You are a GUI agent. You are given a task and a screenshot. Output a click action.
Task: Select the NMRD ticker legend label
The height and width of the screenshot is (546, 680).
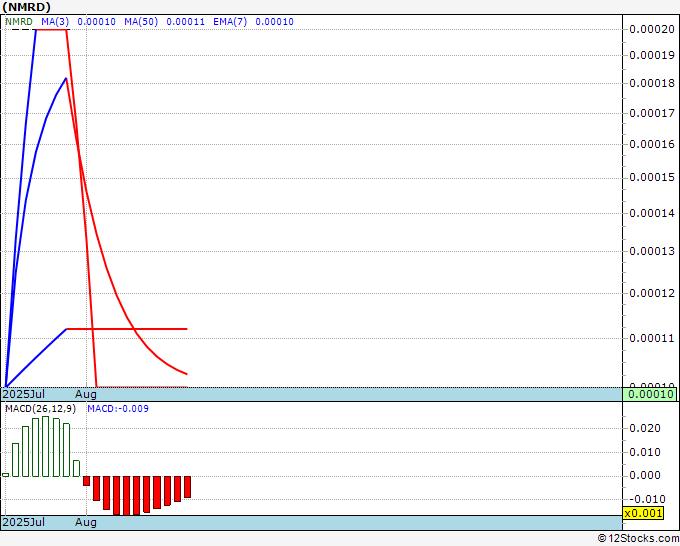pos(19,22)
